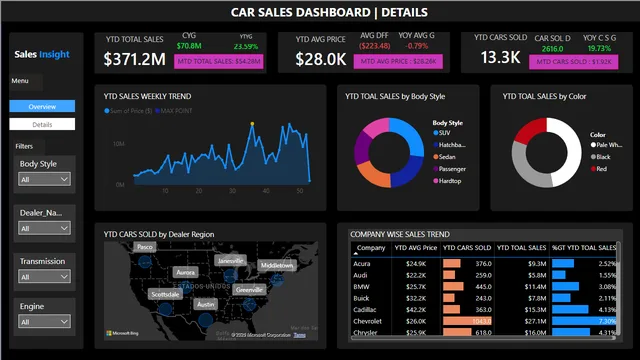Click the Austin dealer bubble on map

tap(206, 320)
